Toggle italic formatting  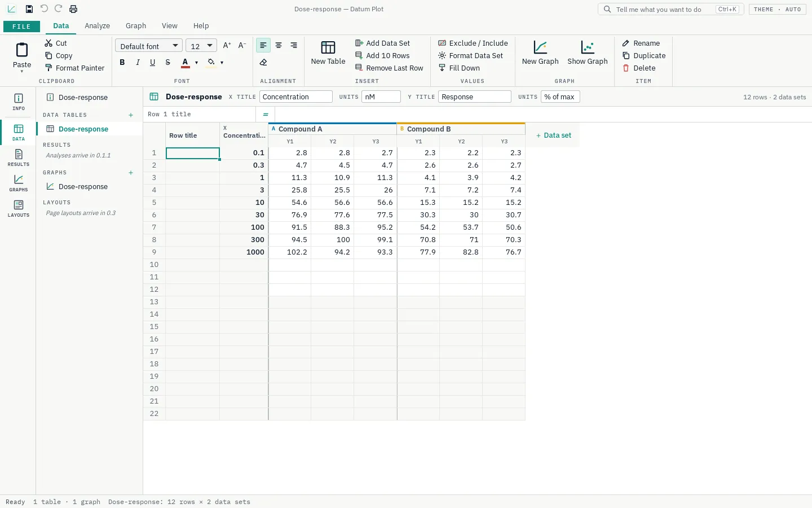(x=138, y=62)
